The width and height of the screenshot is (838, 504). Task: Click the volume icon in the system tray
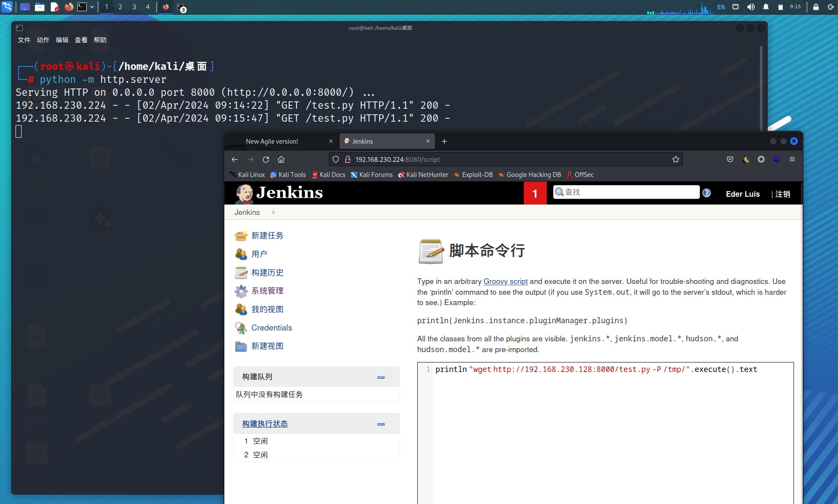pyautogui.click(x=751, y=7)
